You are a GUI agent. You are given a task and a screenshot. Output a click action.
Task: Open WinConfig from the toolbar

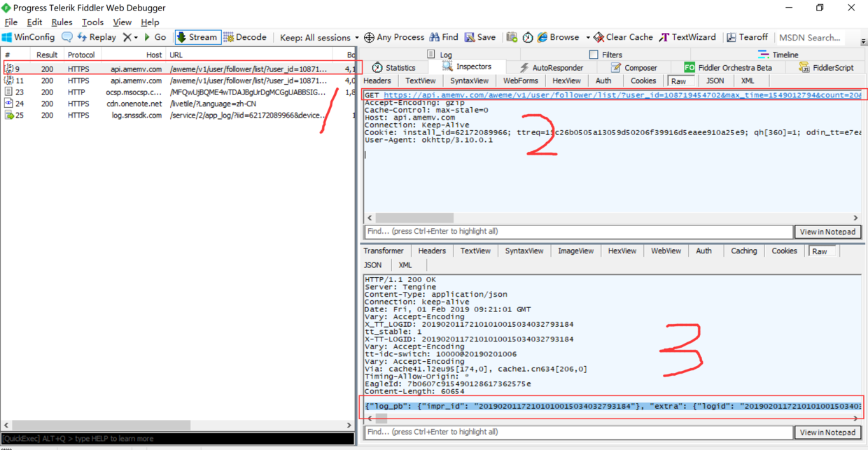coord(29,37)
